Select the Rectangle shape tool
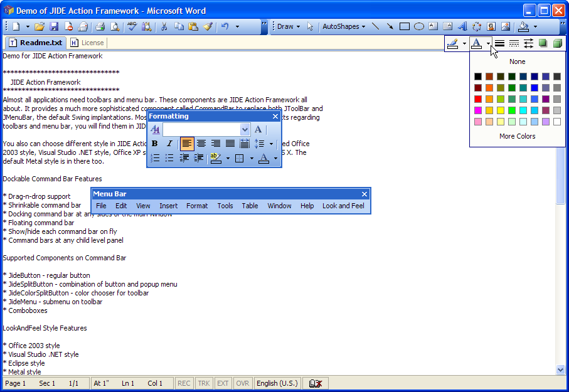Viewport: 569px width, 392px height. 404,26
